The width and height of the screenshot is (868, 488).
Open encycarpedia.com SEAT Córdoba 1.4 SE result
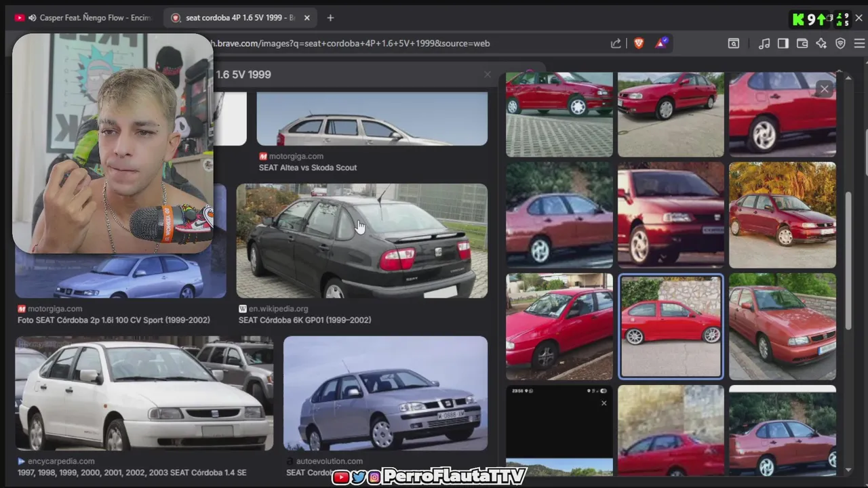coord(132,472)
